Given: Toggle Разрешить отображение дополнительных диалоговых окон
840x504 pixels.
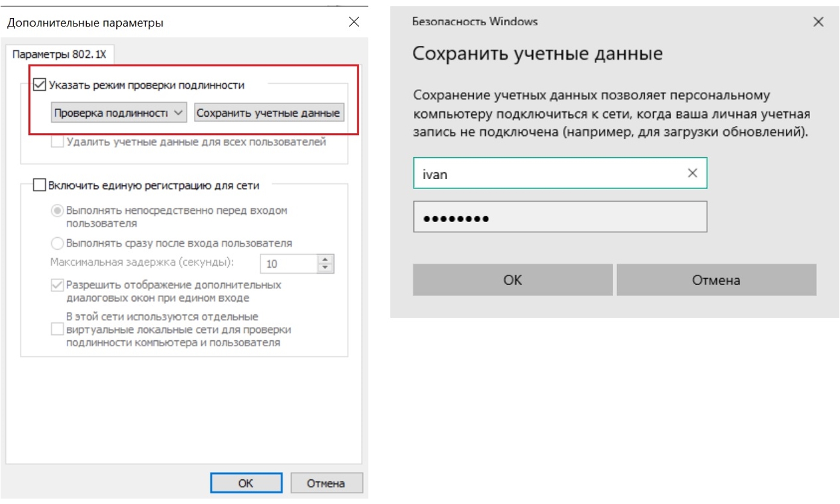Looking at the screenshot, I should pyautogui.click(x=57, y=285).
